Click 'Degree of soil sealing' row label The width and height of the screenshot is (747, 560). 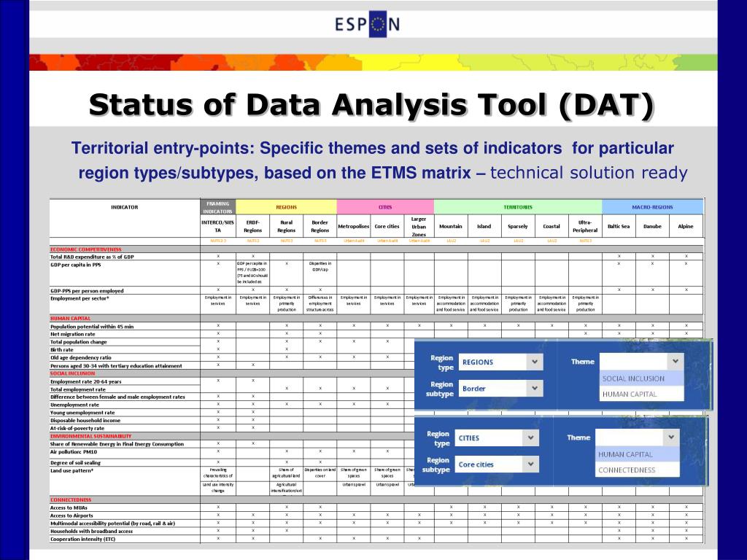point(75,462)
